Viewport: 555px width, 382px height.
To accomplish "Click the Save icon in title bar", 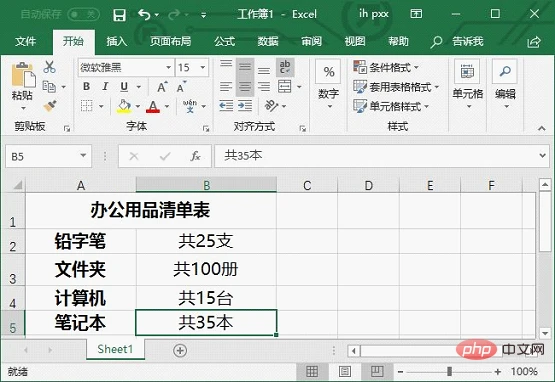I will 119,15.
